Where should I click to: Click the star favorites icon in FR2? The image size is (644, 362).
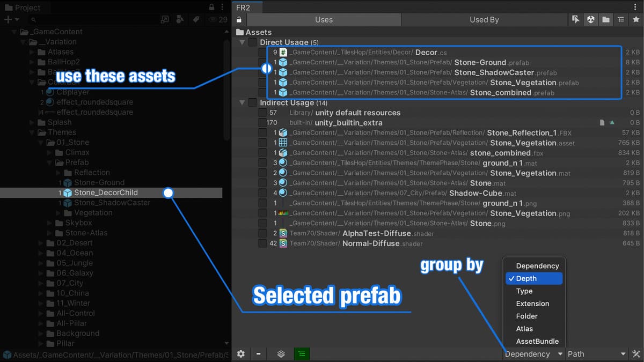pos(635,20)
